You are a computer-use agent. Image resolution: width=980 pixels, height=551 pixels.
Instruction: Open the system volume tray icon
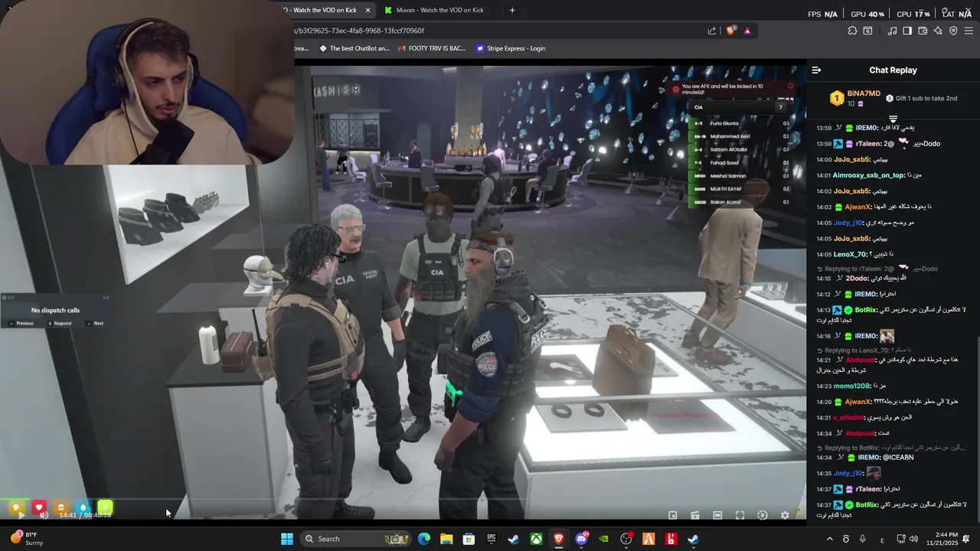pyautogui.click(x=915, y=539)
